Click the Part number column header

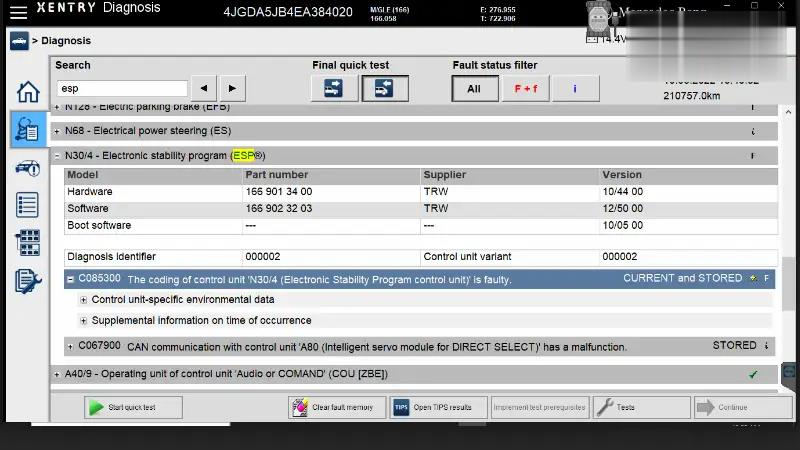pos(277,175)
